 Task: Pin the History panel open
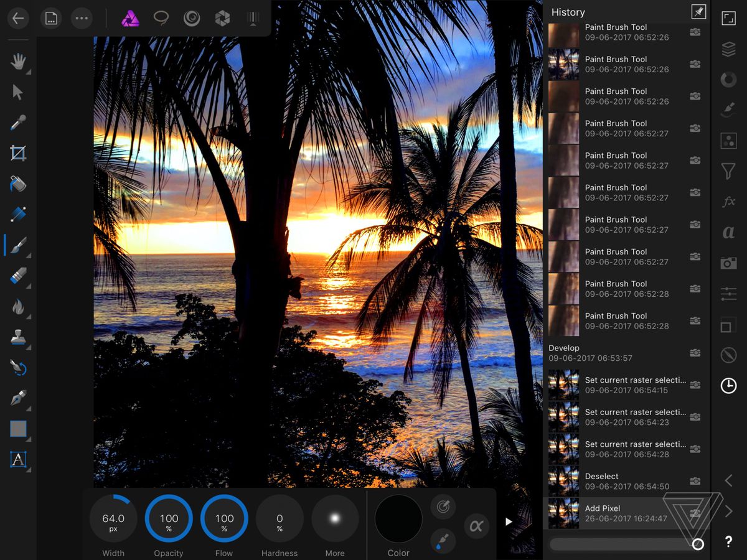pyautogui.click(x=698, y=12)
